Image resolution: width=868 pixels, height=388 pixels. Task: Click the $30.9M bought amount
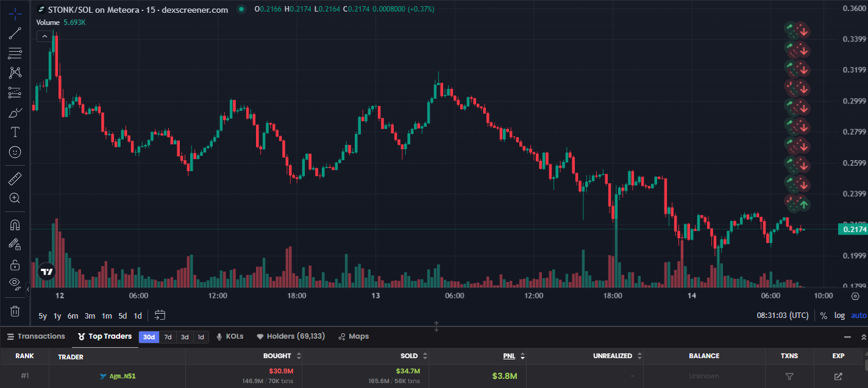click(281, 371)
